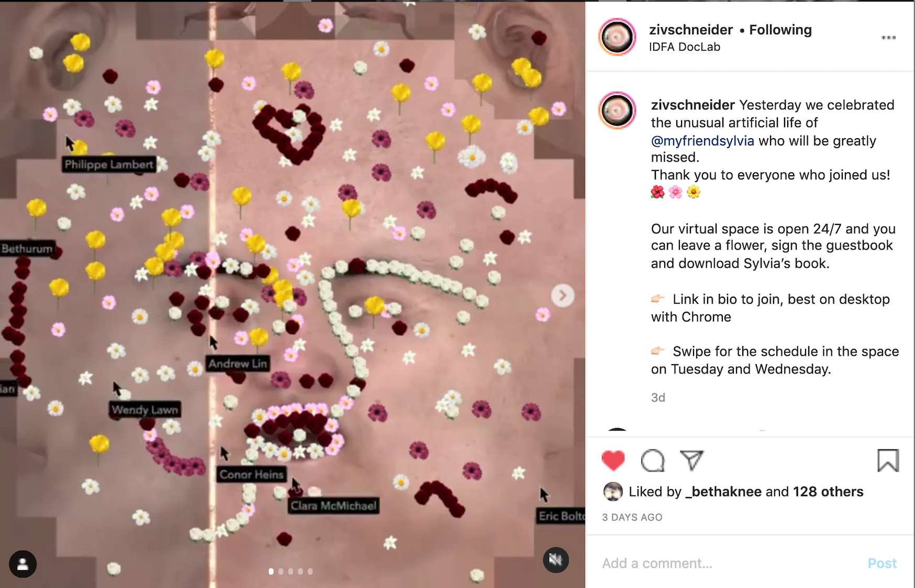Click the Post comment button

click(882, 563)
